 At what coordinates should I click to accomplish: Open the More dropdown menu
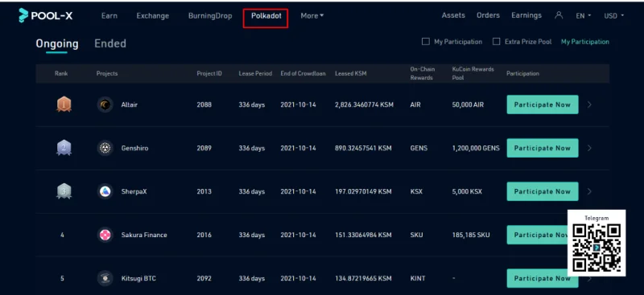click(312, 15)
